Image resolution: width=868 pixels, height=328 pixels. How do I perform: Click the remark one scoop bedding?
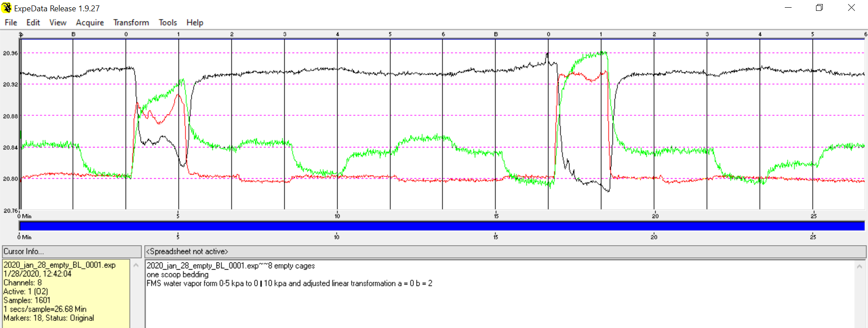click(x=178, y=275)
